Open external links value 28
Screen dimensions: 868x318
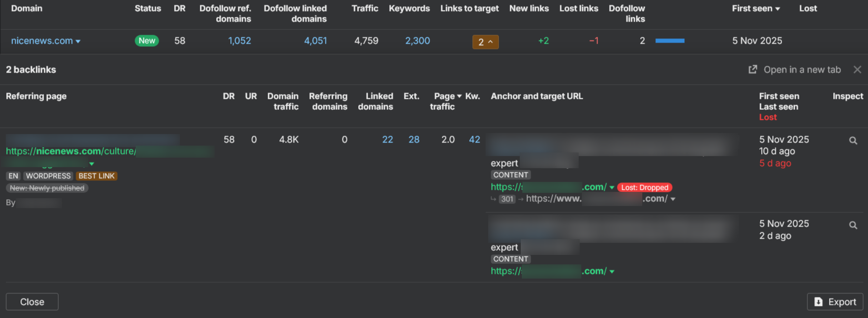coord(414,139)
